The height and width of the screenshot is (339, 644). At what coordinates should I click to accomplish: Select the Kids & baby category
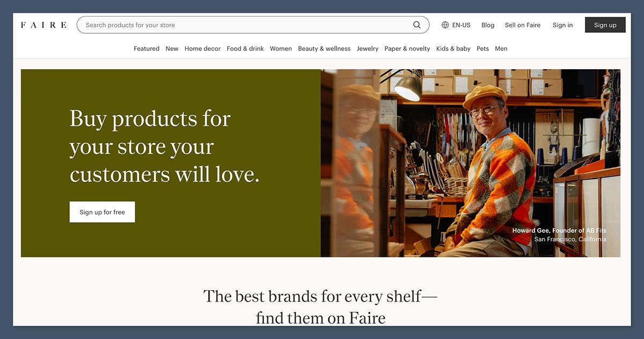(x=453, y=49)
